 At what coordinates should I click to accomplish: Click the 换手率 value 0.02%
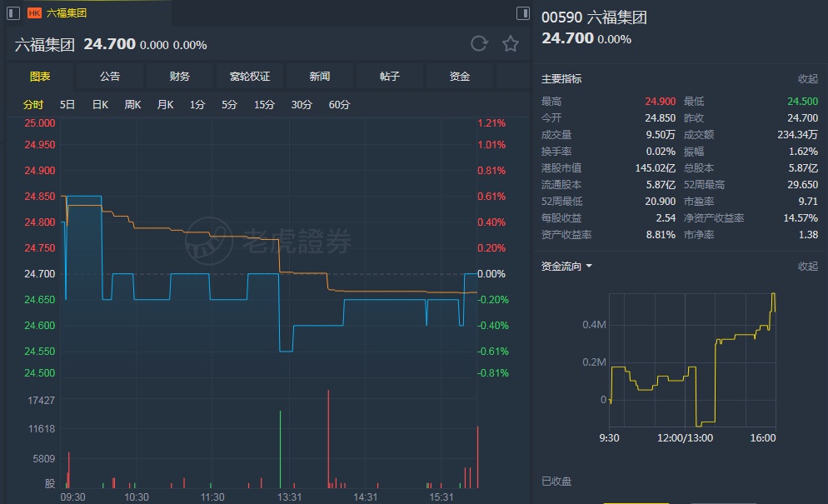[661, 152]
